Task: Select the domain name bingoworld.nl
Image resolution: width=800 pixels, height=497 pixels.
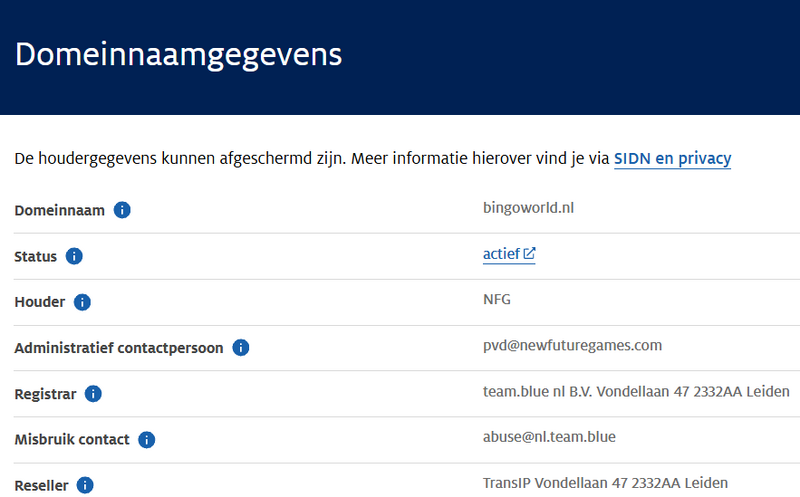Action: click(x=529, y=208)
